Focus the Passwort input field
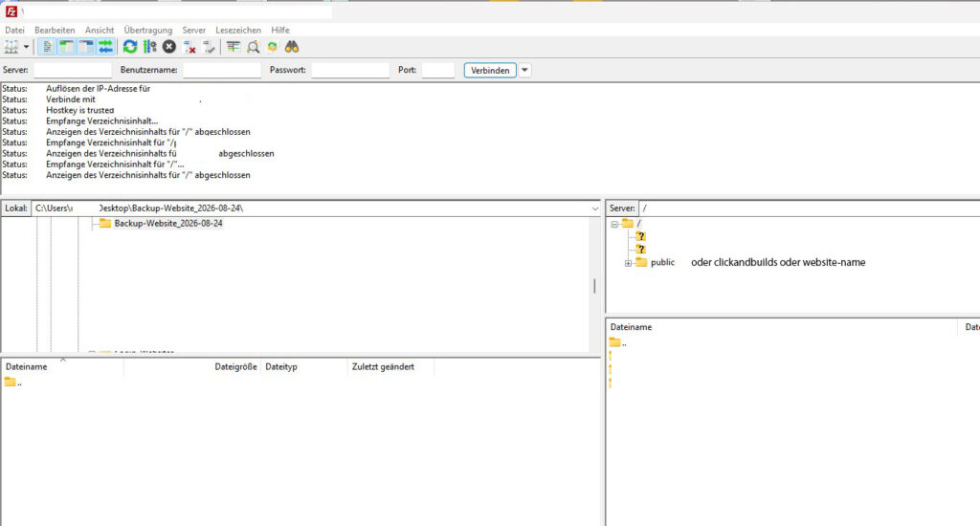This screenshot has width=980, height=526. click(x=350, y=70)
